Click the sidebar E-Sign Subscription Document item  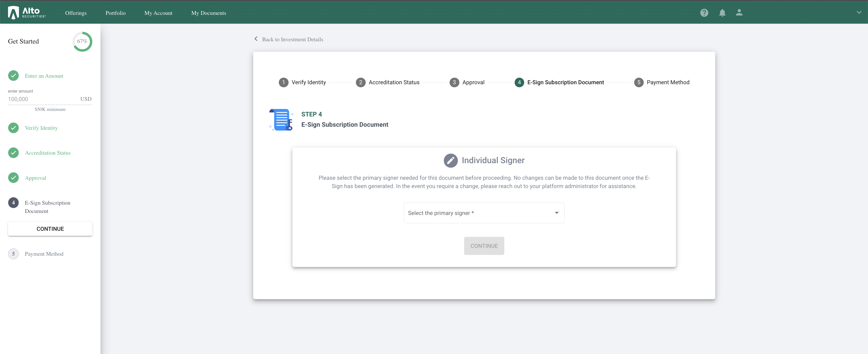coord(47,207)
